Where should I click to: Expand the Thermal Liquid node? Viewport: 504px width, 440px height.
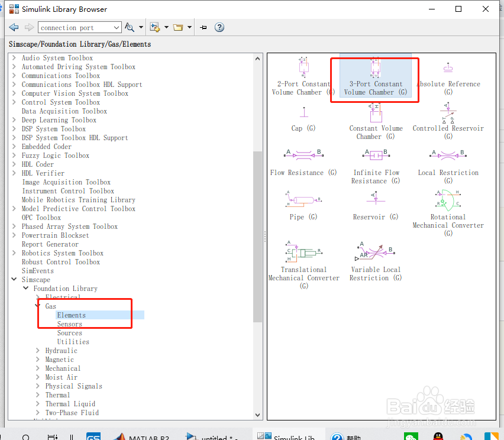(x=38, y=404)
